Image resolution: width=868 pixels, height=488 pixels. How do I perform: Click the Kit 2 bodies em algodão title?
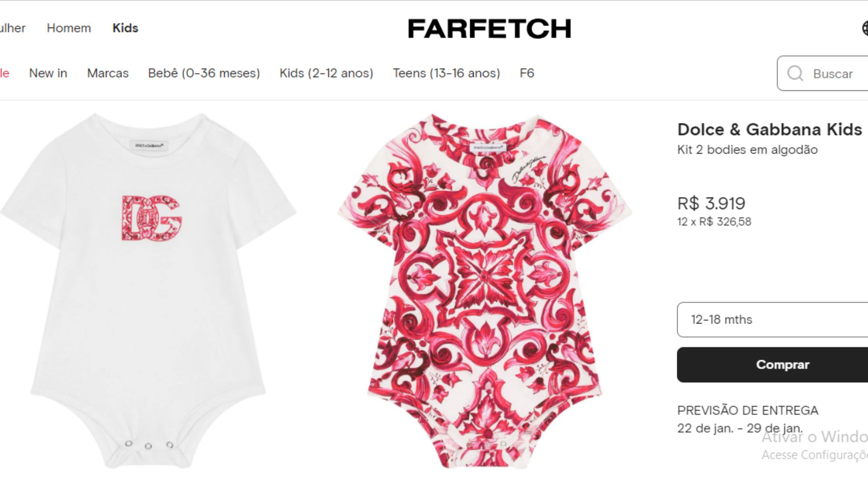pyautogui.click(x=747, y=150)
